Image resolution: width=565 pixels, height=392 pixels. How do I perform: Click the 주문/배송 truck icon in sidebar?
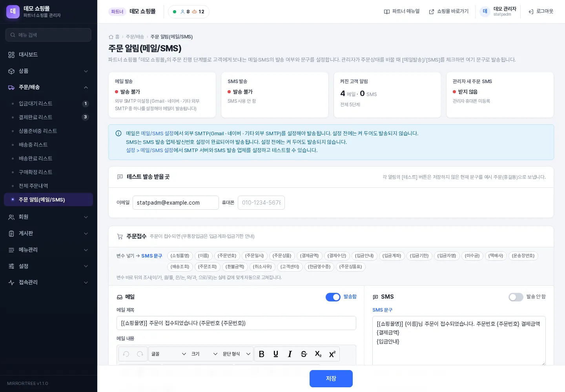tap(11, 87)
